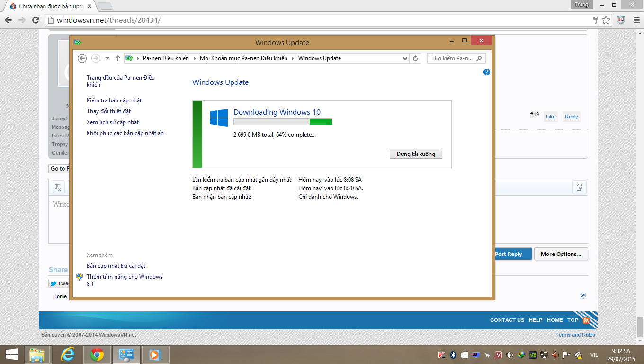Open the Bluetooth tray icon
The width and height of the screenshot is (644, 364).
453,355
